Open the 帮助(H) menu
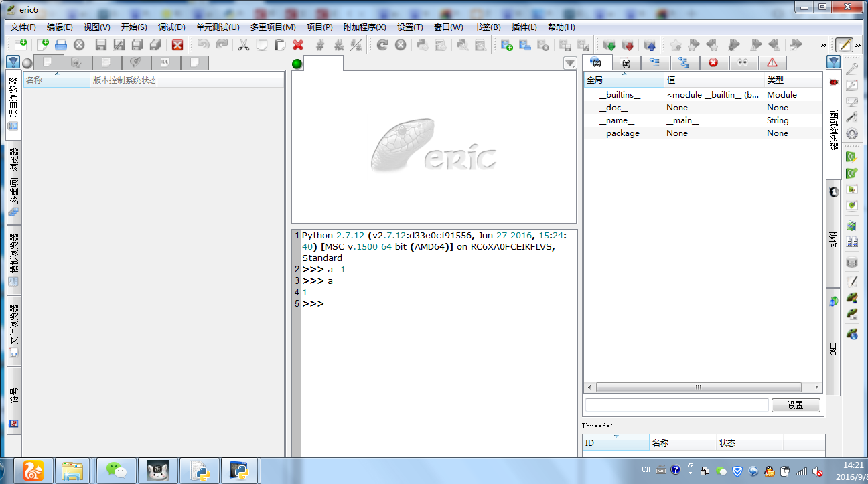 point(561,27)
